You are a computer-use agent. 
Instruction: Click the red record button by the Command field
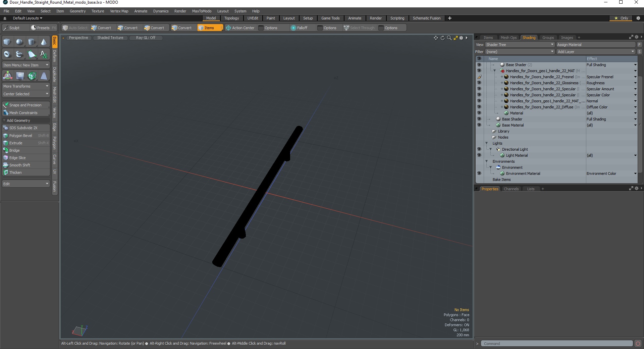[x=638, y=343]
